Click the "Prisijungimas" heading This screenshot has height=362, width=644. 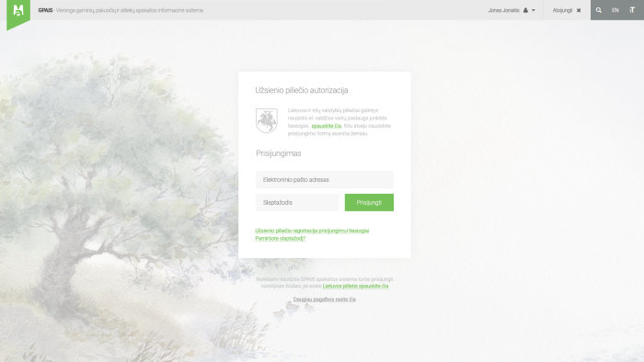coord(279,153)
